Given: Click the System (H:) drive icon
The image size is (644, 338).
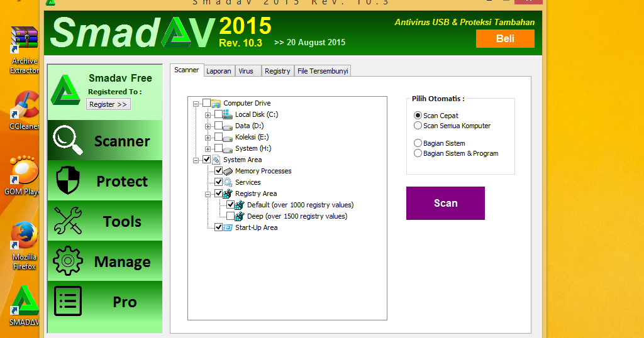Looking at the screenshot, I should 228,150.
